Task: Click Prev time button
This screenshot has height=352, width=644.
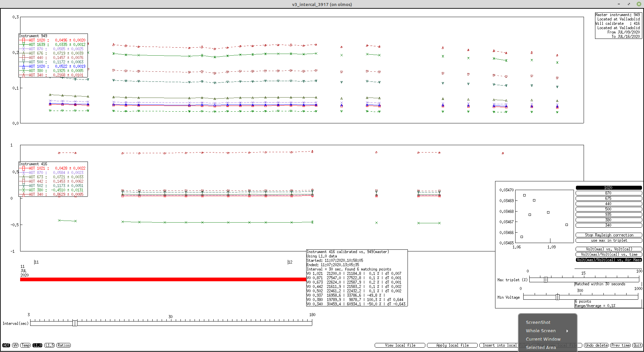Action: [x=621, y=345]
